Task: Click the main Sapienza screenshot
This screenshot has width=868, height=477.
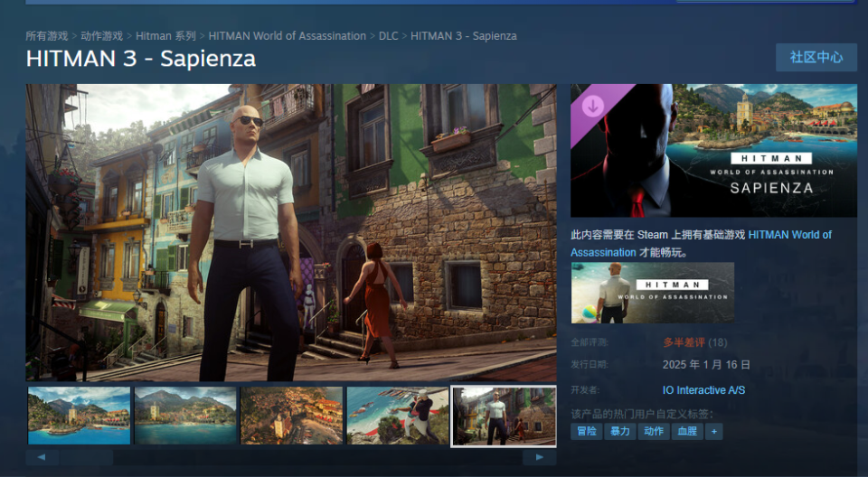Action: click(291, 232)
